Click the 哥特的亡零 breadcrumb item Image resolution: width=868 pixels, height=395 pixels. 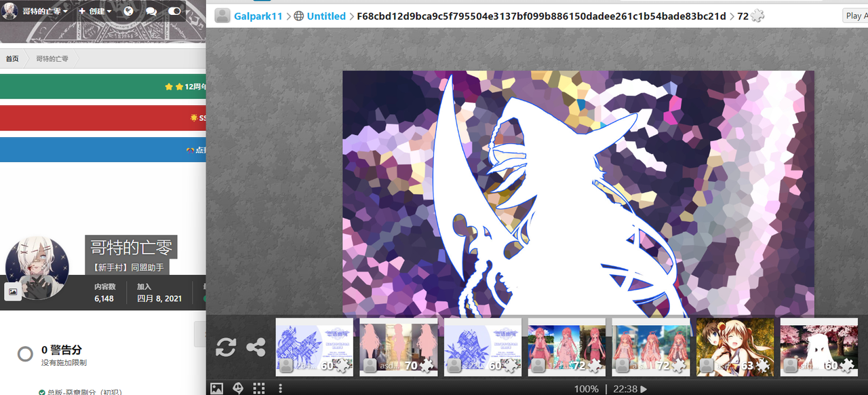coord(52,59)
